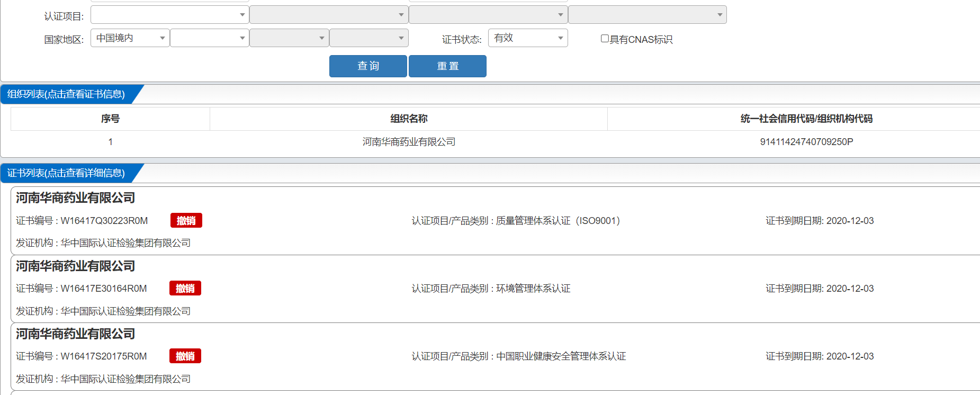Image resolution: width=980 pixels, height=395 pixels.
Task: Open the second 认证项目 dropdown
Action: point(329,15)
